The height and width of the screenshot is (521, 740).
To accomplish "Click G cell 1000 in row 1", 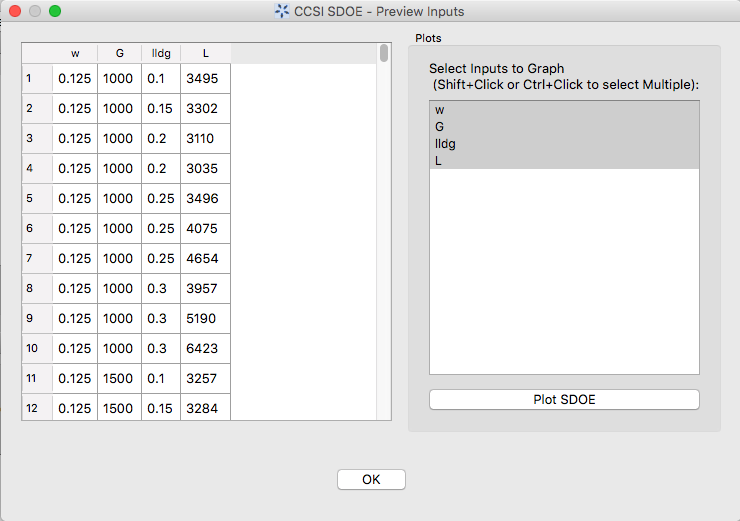I will 119,78.
